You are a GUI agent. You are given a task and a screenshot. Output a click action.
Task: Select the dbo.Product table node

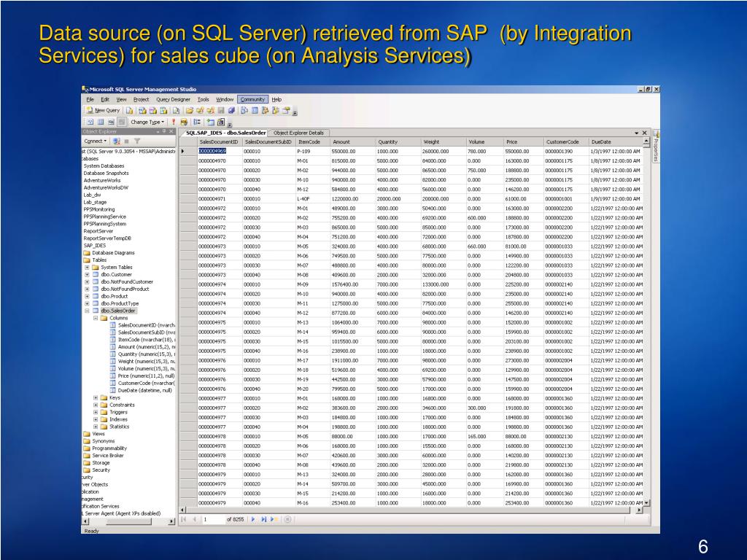(x=115, y=296)
